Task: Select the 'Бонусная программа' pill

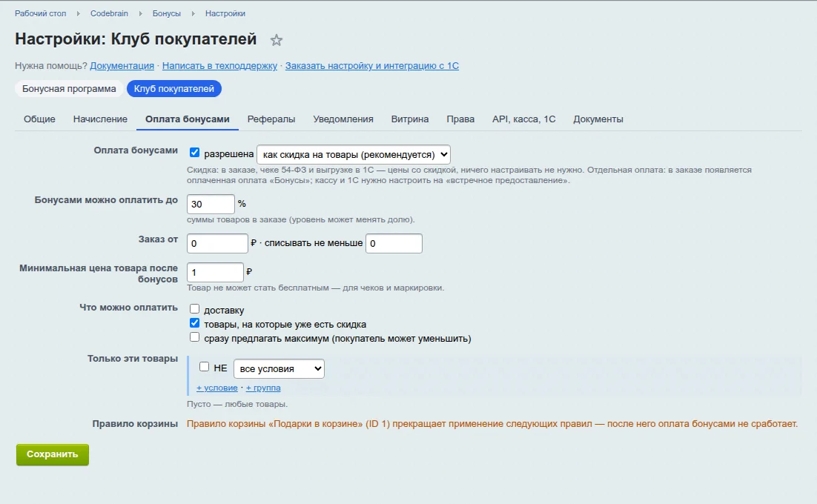Action: pyautogui.click(x=69, y=88)
